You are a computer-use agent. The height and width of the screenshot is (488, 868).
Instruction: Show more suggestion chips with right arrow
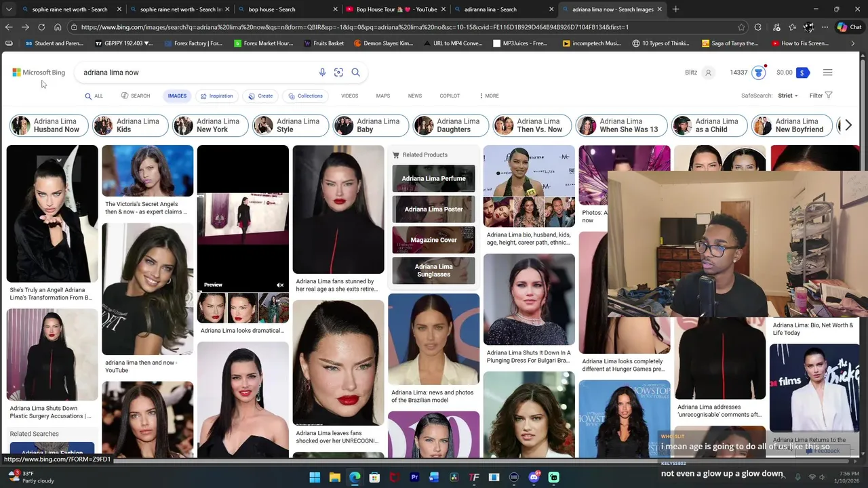pyautogui.click(x=848, y=125)
